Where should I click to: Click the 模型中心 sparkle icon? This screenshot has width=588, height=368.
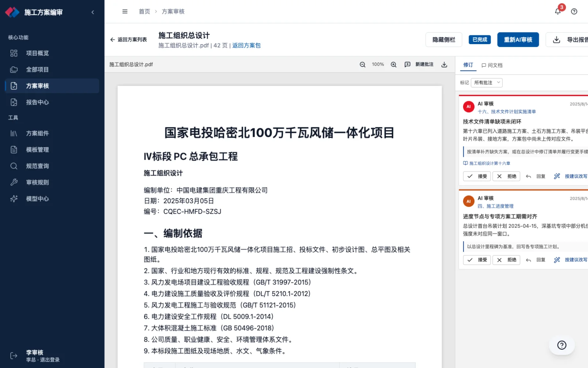(x=14, y=199)
